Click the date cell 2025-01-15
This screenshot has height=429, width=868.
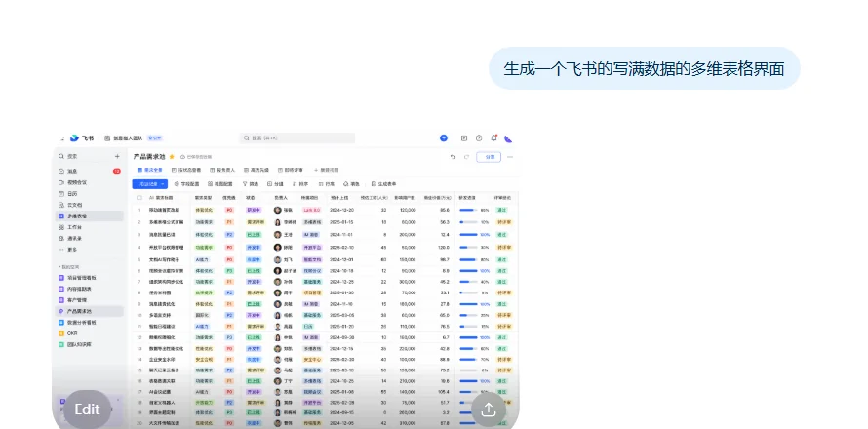(x=341, y=222)
